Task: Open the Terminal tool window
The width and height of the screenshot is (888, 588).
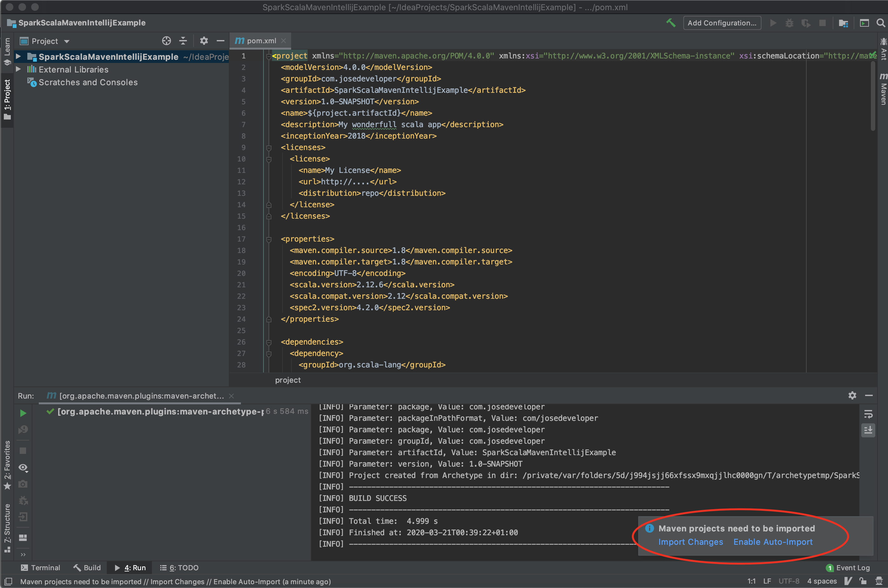Action: pyautogui.click(x=40, y=567)
